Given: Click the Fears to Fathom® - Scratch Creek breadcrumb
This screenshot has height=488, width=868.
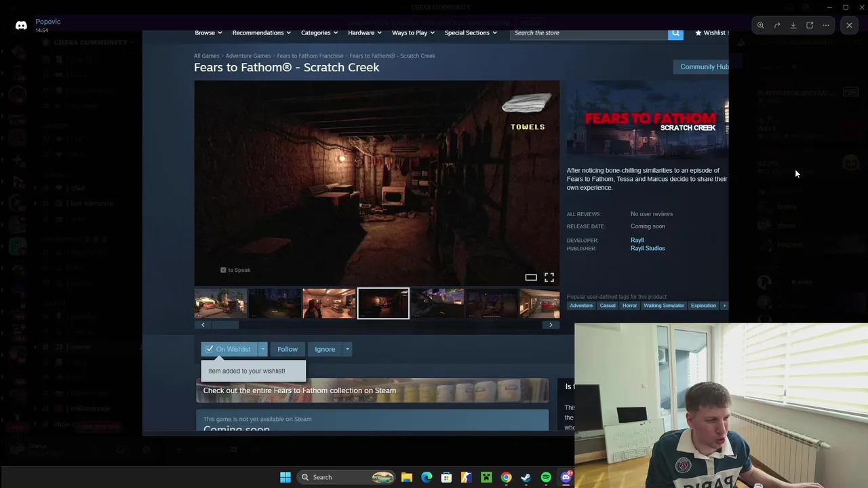Looking at the screenshot, I should [393, 56].
